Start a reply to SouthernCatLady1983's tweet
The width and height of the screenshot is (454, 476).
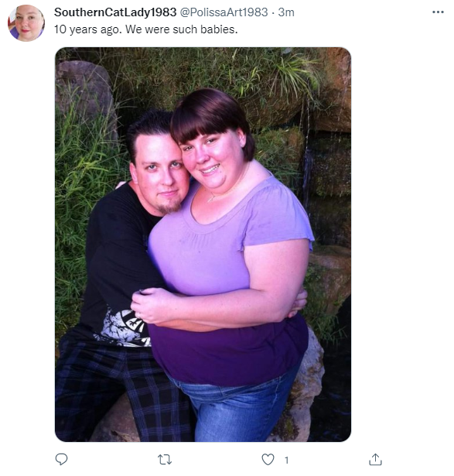pyautogui.click(x=61, y=460)
